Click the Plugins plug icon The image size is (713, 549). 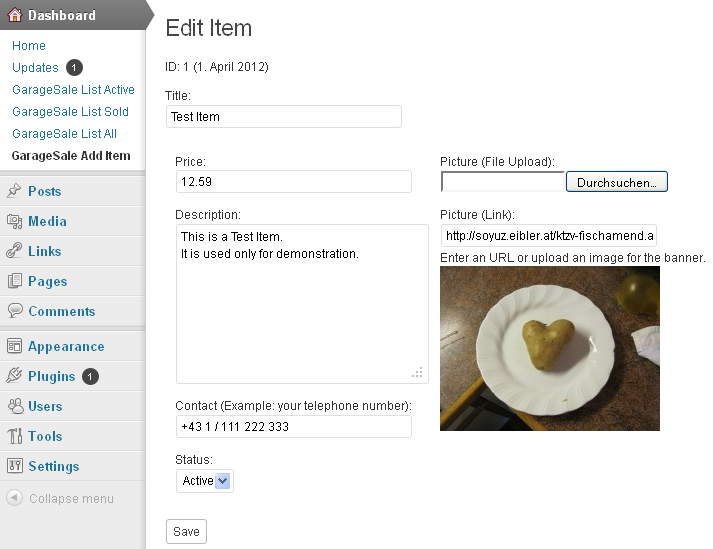click(x=15, y=376)
